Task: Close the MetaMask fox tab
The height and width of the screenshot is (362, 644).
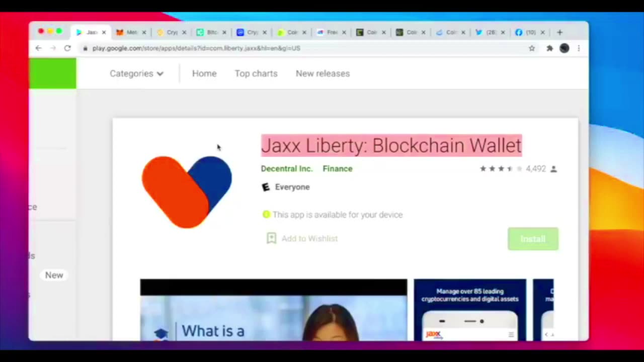Action: click(x=143, y=32)
